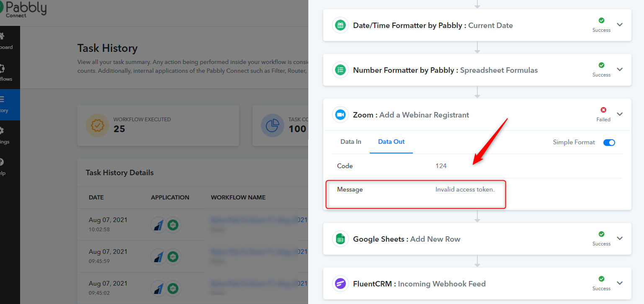Expand the Google Sheets step chevron
This screenshot has height=304, width=644.
pyautogui.click(x=620, y=238)
